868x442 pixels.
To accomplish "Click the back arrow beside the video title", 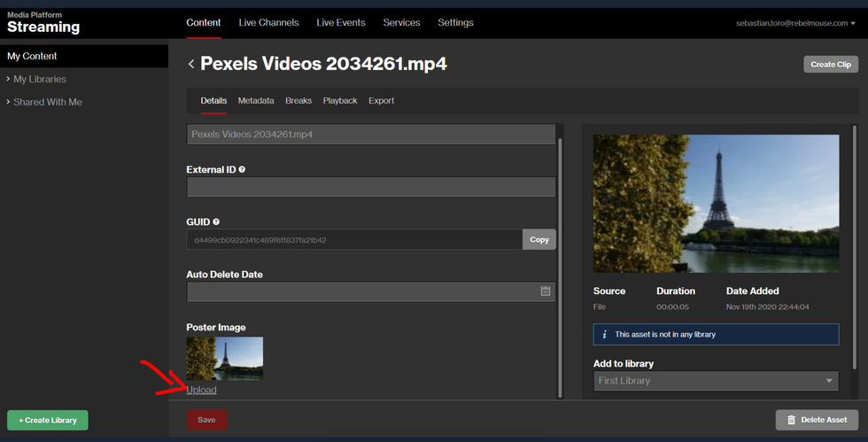I will coord(191,64).
